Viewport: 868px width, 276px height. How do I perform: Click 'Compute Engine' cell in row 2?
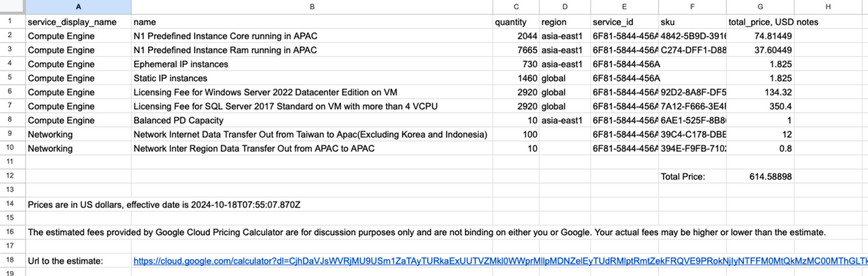tap(78, 36)
